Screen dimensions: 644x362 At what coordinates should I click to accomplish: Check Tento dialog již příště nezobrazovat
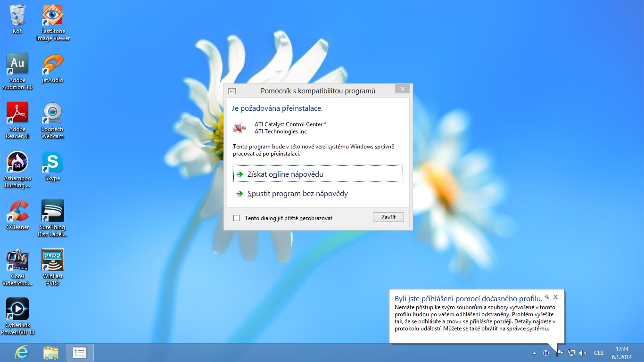point(237,218)
